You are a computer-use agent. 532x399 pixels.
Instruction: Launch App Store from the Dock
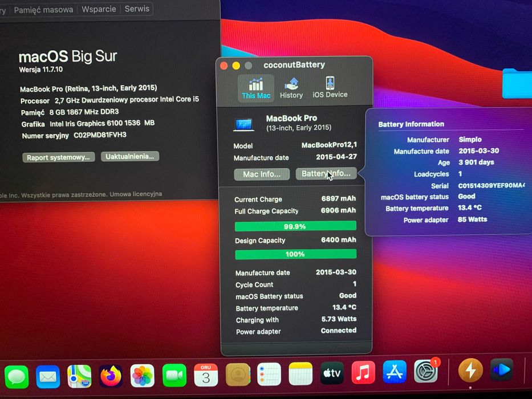point(395,372)
